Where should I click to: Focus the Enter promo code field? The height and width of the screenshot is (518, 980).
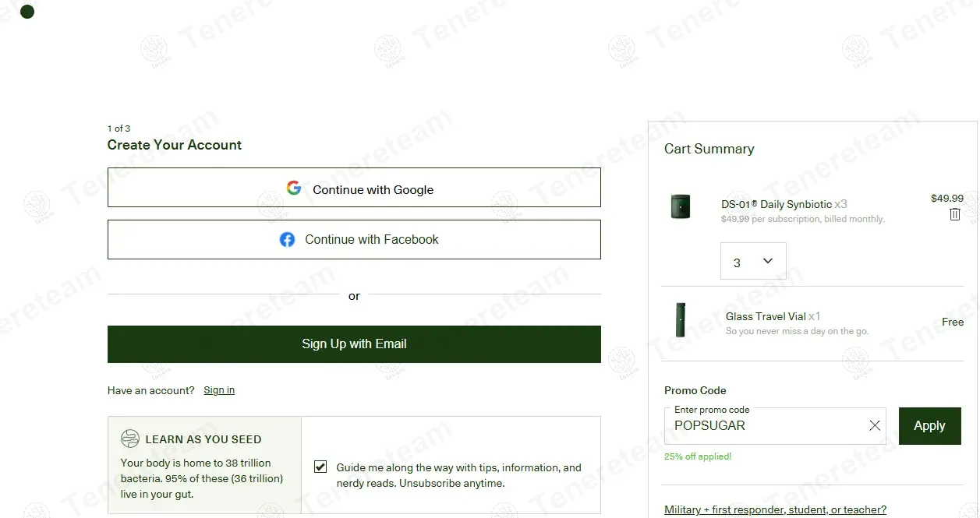click(x=764, y=426)
